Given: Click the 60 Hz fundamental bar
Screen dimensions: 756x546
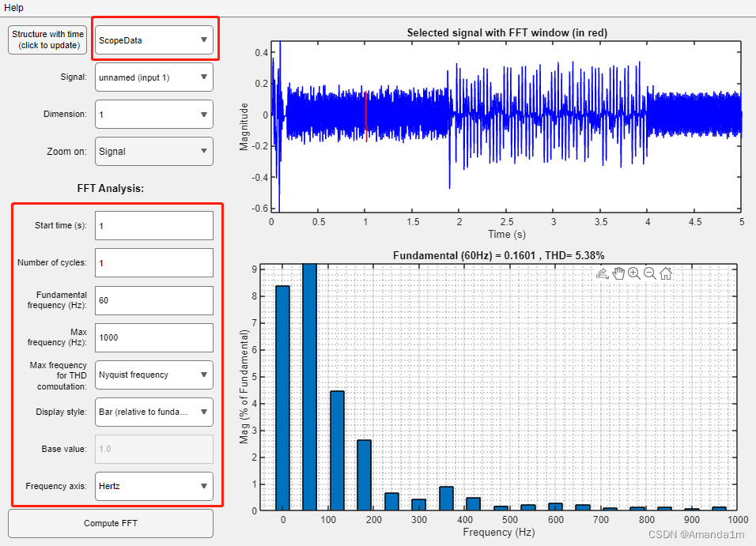Looking at the screenshot, I should pos(309,387).
